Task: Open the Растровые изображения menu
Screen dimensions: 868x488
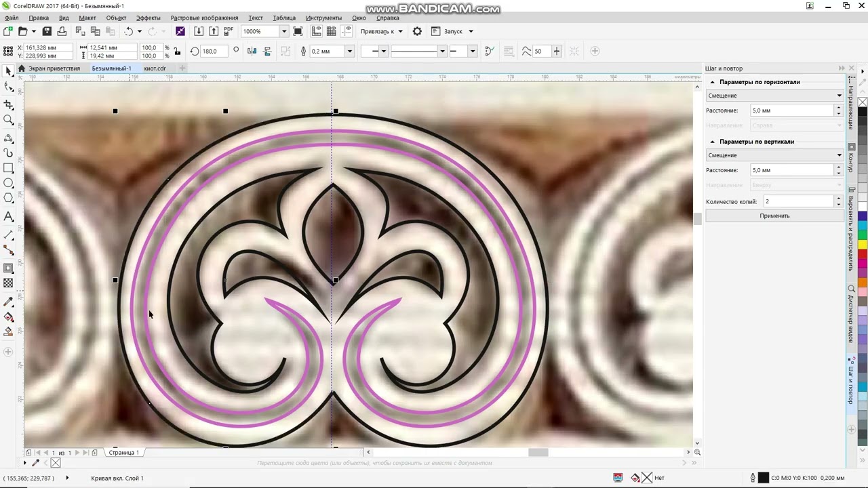Action: pos(204,18)
